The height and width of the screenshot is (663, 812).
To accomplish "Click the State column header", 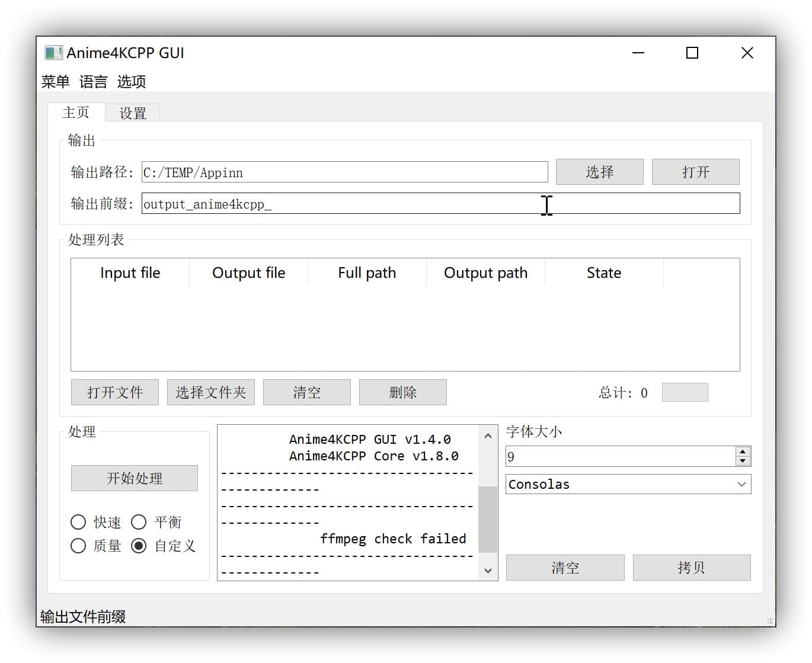I will pyautogui.click(x=604, y=273).
